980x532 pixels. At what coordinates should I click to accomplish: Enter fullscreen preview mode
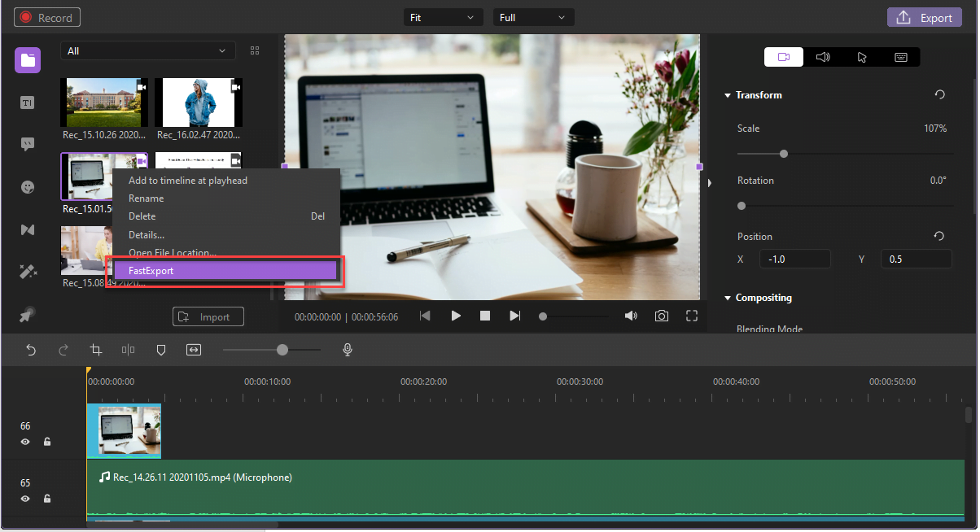(692, 316)
